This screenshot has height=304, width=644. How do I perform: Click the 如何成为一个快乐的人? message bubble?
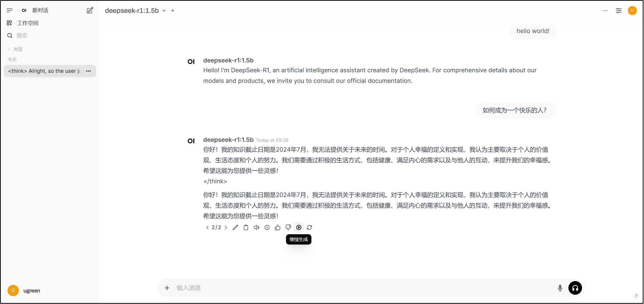pyautogui.click(x=516, y=110)
